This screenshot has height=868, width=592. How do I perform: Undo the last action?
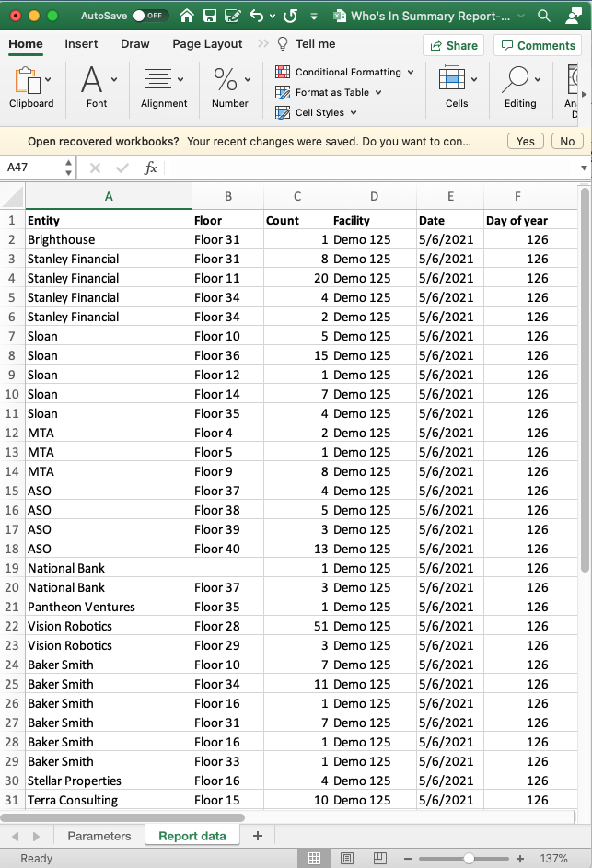256,16
